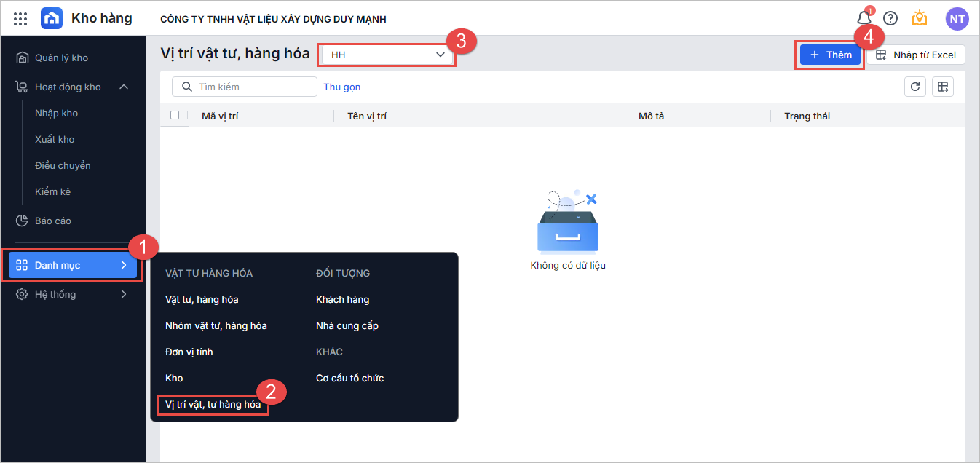Open the apps grid launcher icon
This screenshot has width=980, height=463.
tap(21, 19)
